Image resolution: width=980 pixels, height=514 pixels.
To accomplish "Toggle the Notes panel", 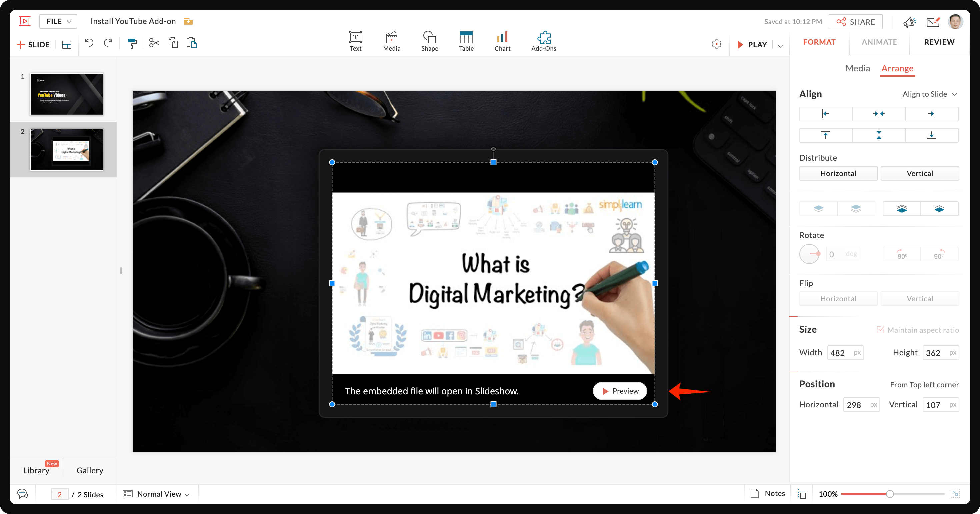I will coord(767,493).
